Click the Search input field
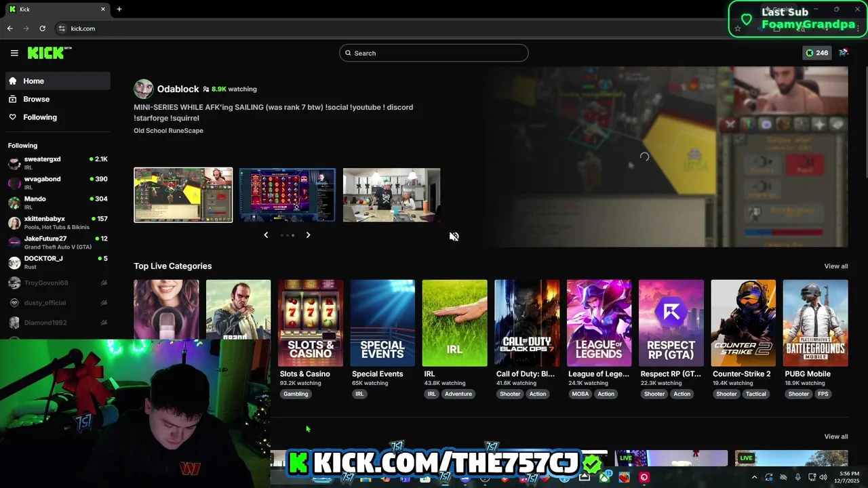The image size is (868, 488). click(434, 53)
